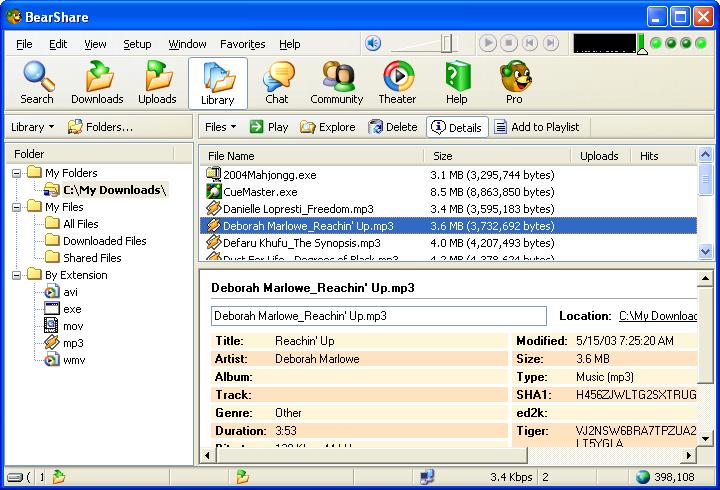Screen dimensions: 720x490
Task: Select the 2004Mahjongg.exe file
Action: coord(270,175)
